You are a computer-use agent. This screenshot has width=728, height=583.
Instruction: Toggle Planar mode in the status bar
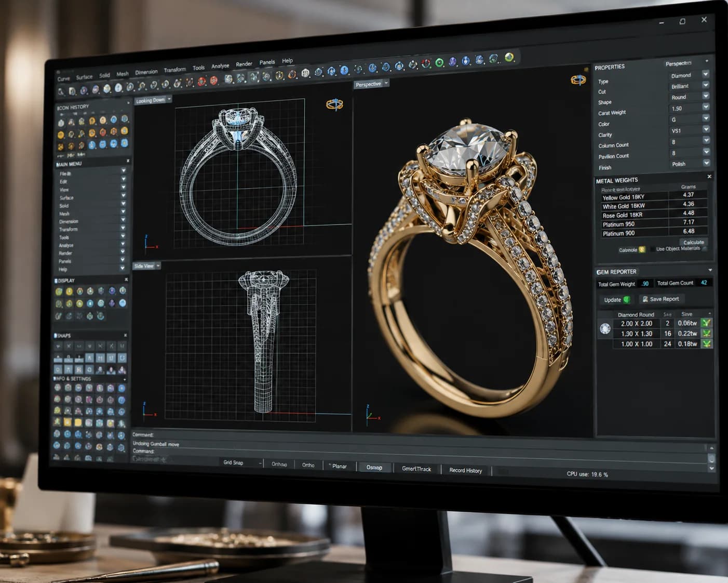(x=339, y=466)
